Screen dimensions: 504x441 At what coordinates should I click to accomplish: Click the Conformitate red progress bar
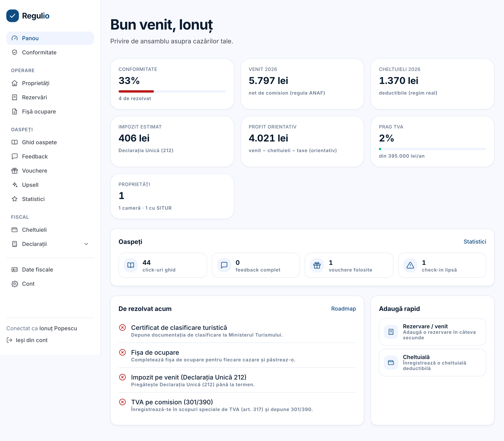pyautogui.click(x=136, y=91)
